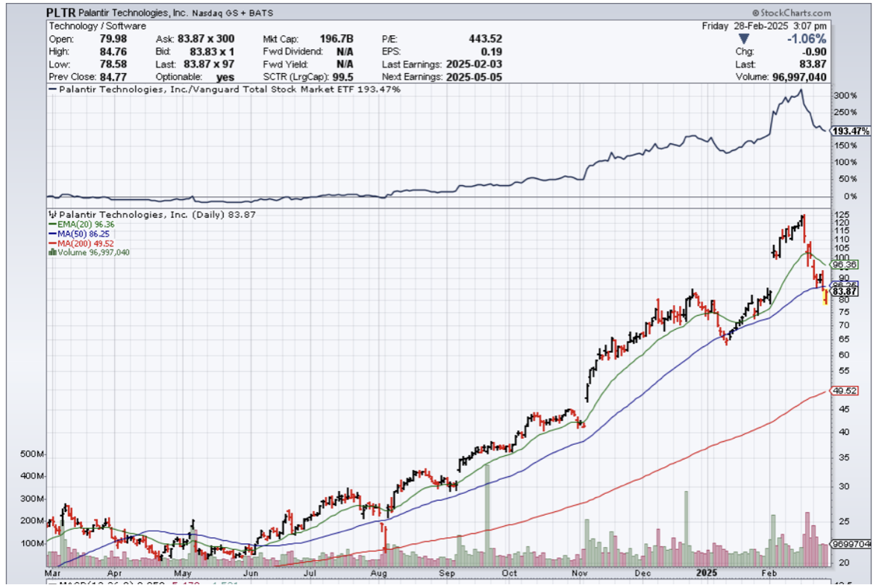882x588 pixels.
Task: Click the Mkt Cap value 196.7B
Action: pyautogui.click(x=337, y=39)
